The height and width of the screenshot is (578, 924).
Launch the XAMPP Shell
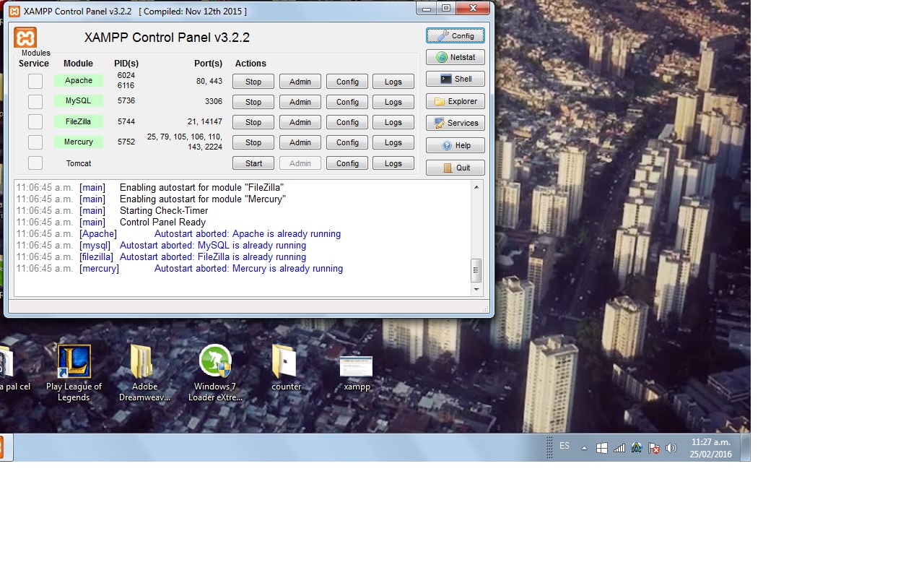[455, 79]
